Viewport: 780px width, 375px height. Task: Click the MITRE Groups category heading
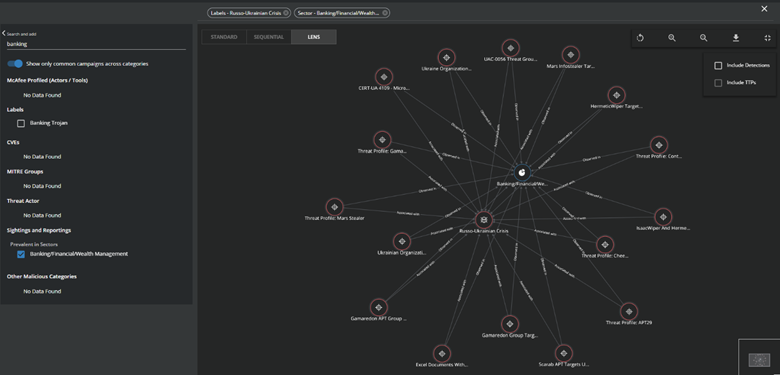pos(25,172)
